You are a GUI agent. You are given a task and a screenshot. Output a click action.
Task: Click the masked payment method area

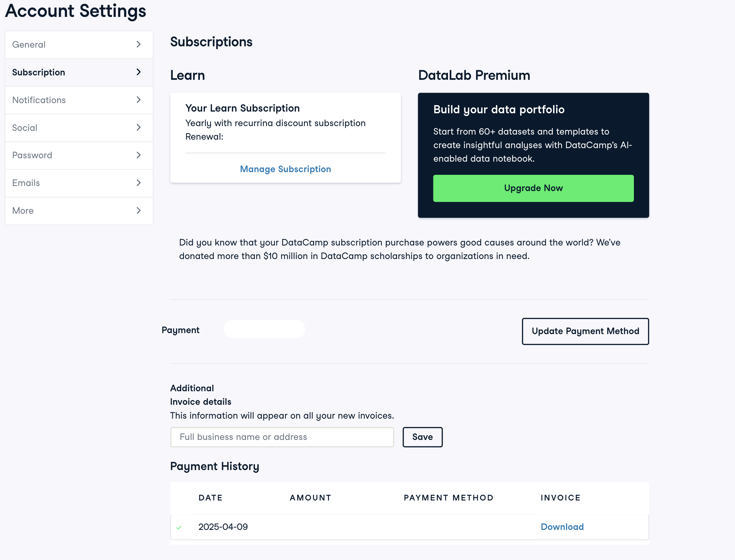point(264,329)
